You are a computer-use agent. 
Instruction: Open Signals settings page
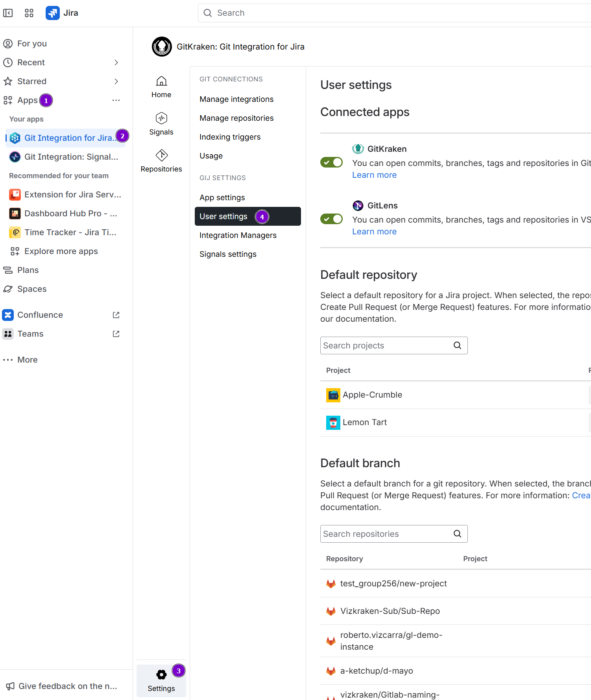[x=228, y=254]
